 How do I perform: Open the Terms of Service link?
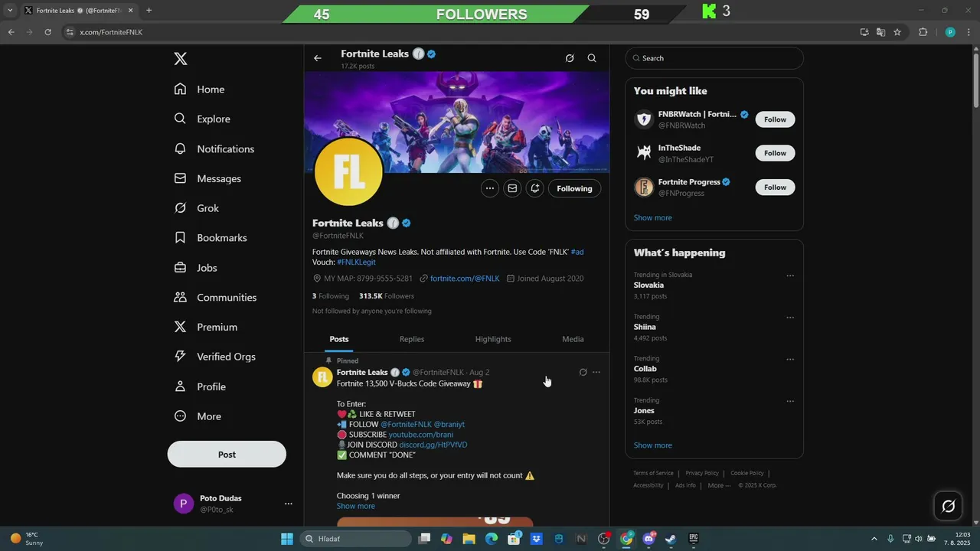point(653,473)
